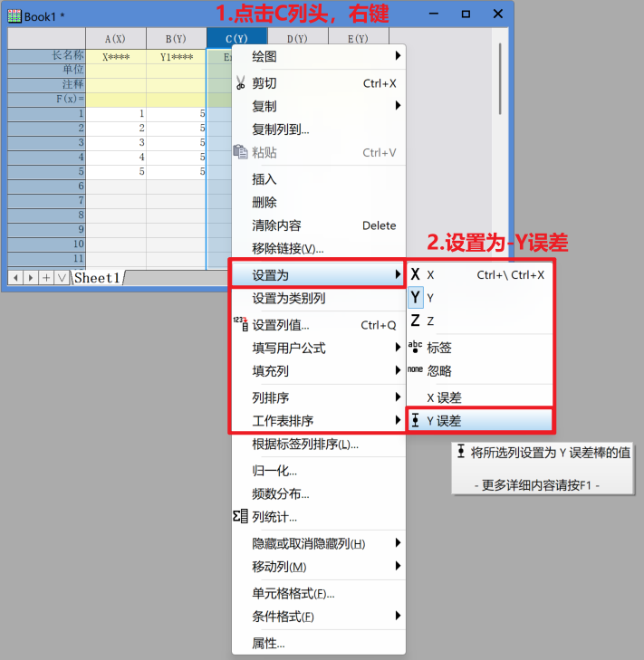Expand the 填充列 submenu
This screenshot has height=660, width=644.
click(398, 370)
